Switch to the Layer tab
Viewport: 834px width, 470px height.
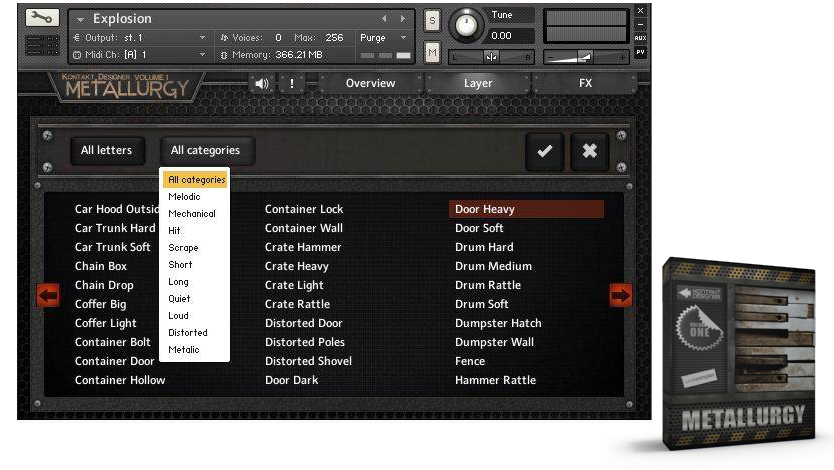(x=478, y=83)
